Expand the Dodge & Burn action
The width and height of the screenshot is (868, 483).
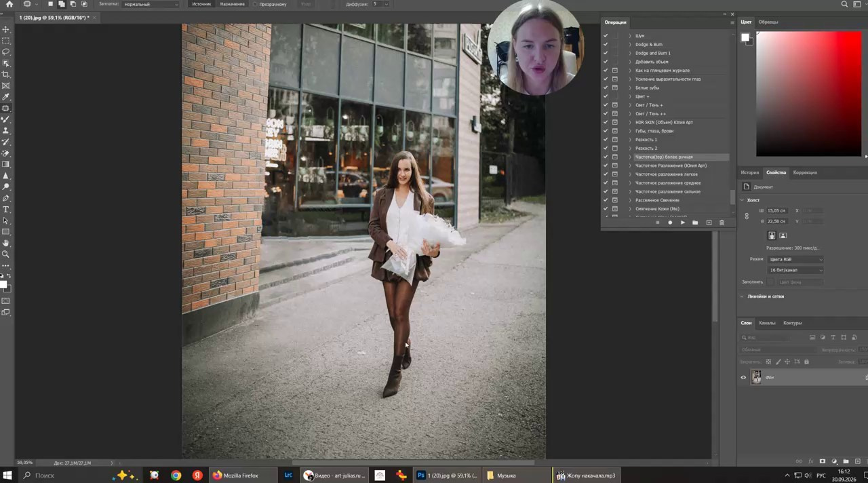630,44
